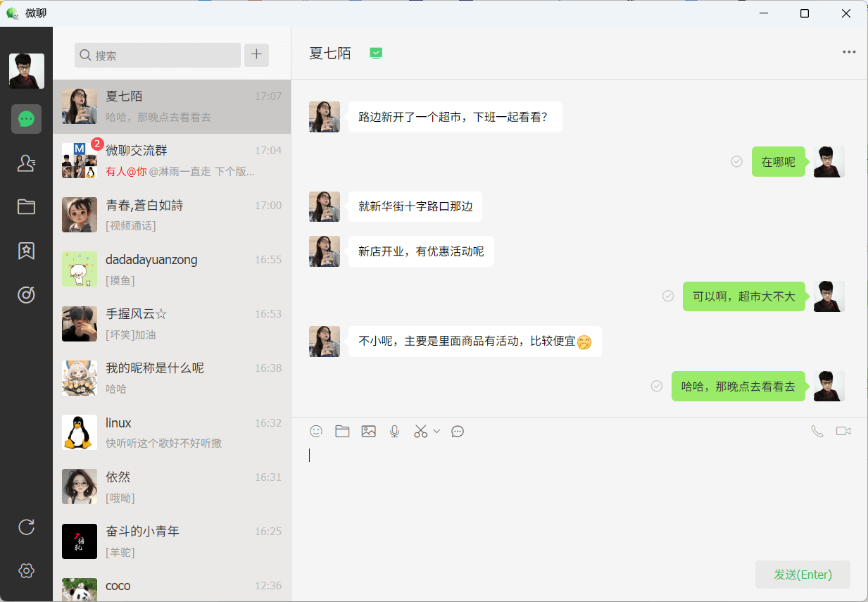Take a screenshot with the scissors tool
Viewport: 868px width, 602px height.
[x=420, y=431]
